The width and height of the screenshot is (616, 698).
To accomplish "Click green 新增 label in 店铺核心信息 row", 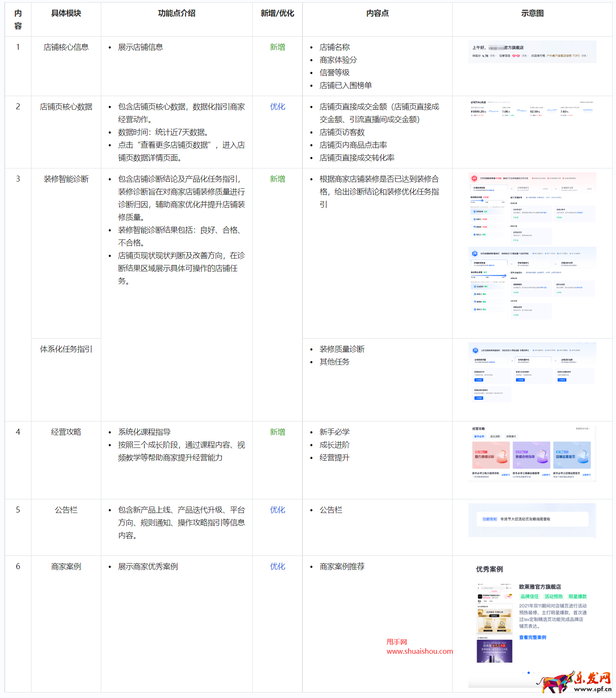I will (277, 47).
